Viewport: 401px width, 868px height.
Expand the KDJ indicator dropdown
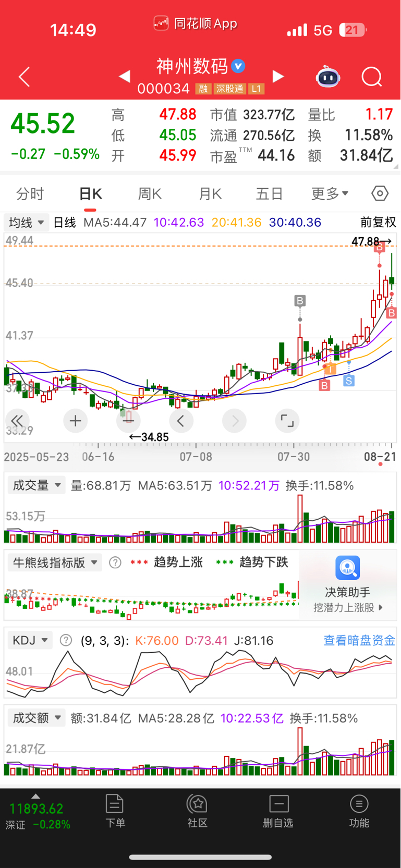[x=30, y=640]
